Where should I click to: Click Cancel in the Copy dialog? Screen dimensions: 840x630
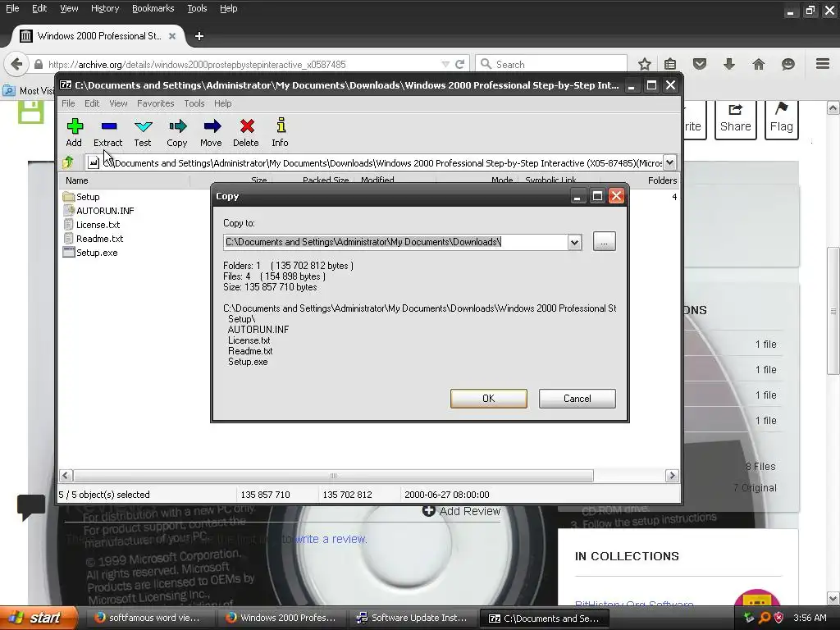coord(577,399)
